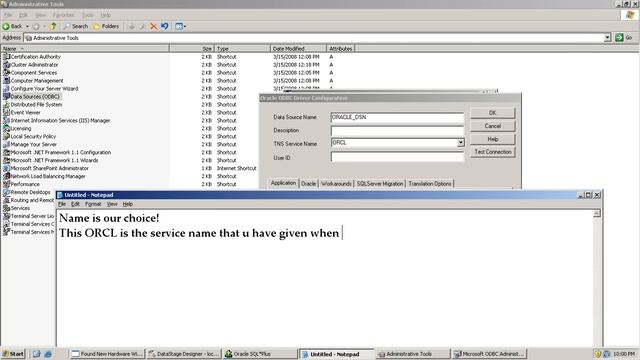Select Microsoft .NET Framework 1.1 Wizards icon
Viewport: 640px width, 360px height.
click(x=6, y=160)
